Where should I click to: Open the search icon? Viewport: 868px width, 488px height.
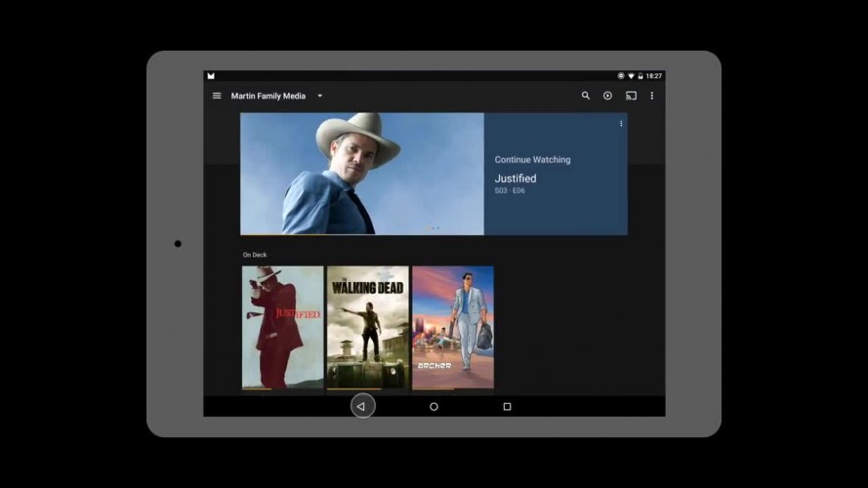coord(585,96)
